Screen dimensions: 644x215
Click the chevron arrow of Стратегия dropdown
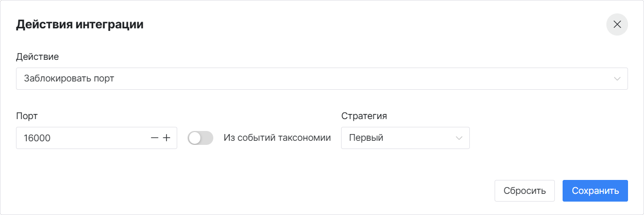(x=459, y=138)
